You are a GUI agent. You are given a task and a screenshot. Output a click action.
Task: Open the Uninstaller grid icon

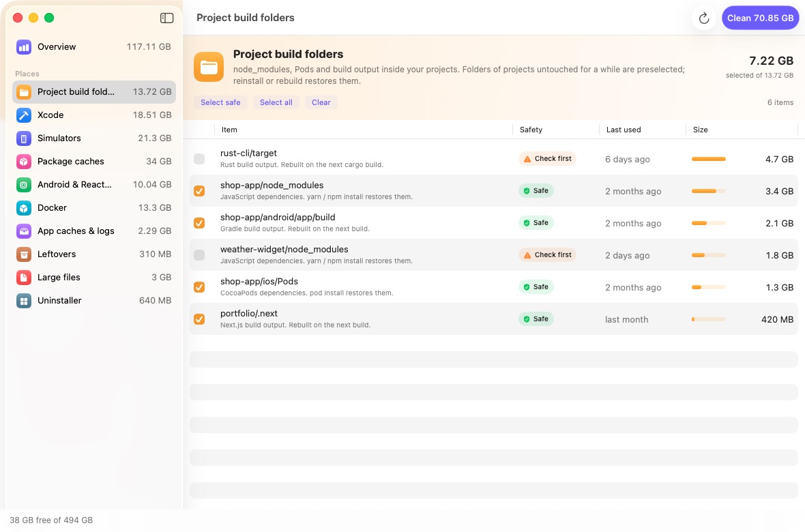coord(24,301)
